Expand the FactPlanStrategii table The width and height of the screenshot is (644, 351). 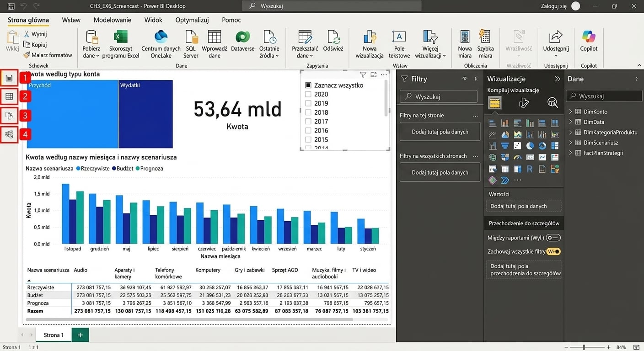pyautogui.click(x=571, y=153)
